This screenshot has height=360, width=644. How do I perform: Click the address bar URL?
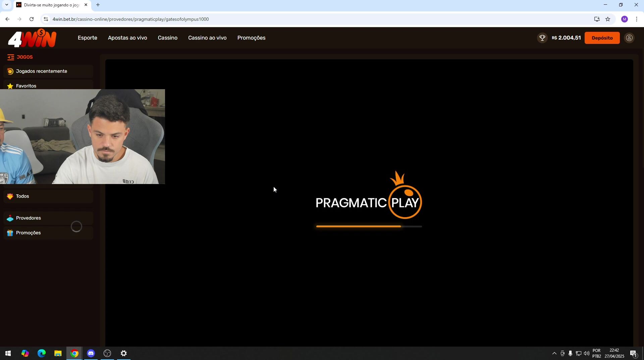click(x=130, y=19)
